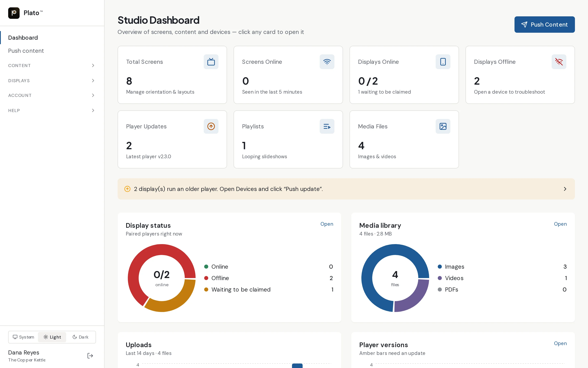Open Push content in the sidebar
Image resolution: width=588 pixels, height=368 pixels.
[x=52, y=51]
